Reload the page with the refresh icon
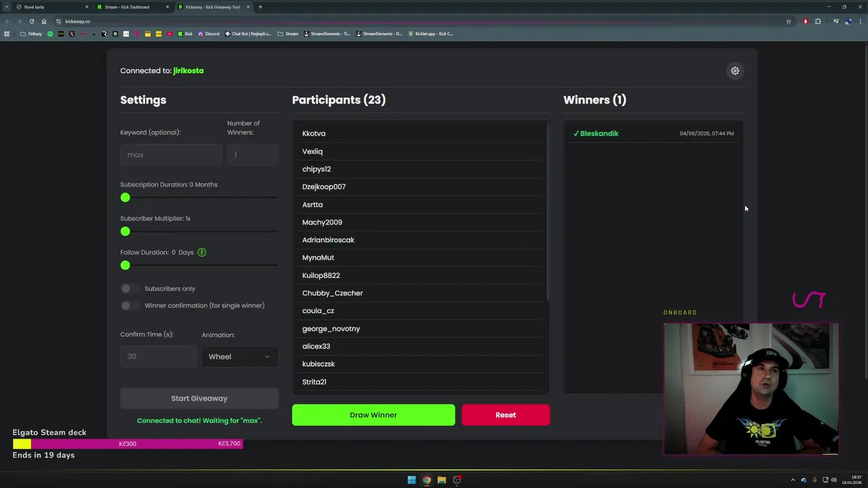The height and width of the screenshot is (488, 868). pyautogui.click(x=31, y=21)
